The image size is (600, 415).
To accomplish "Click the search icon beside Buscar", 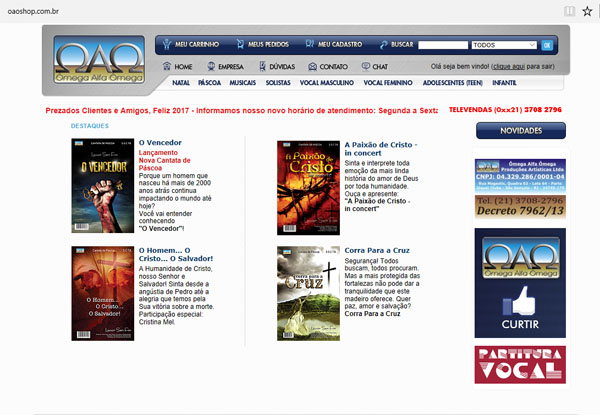I will (x=383, y=45).
